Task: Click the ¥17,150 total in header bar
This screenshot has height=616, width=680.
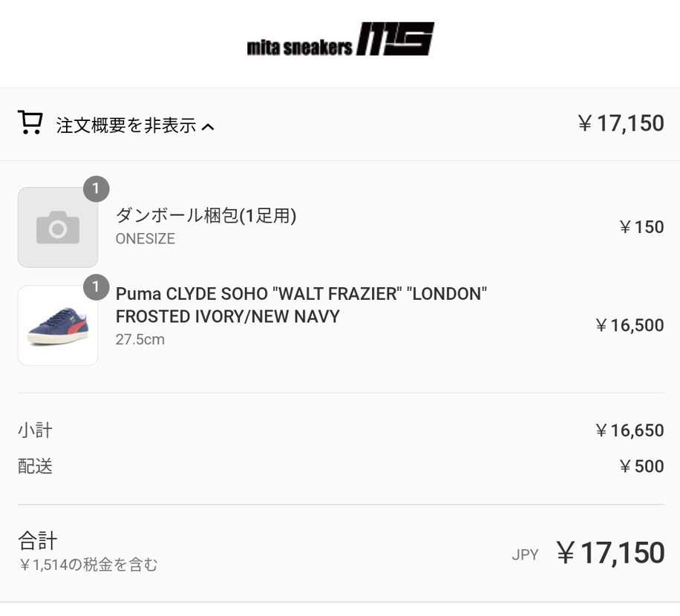Action: click(x=621, y=123)
